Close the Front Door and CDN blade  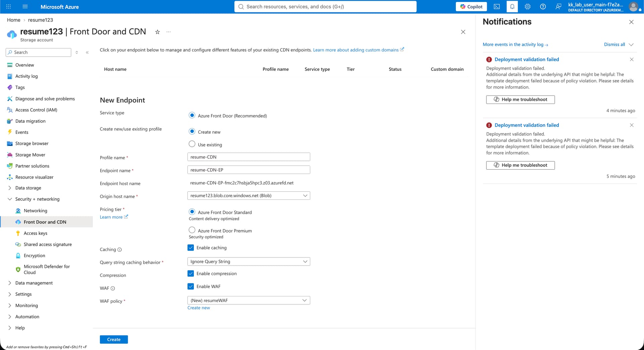[463, 32]
